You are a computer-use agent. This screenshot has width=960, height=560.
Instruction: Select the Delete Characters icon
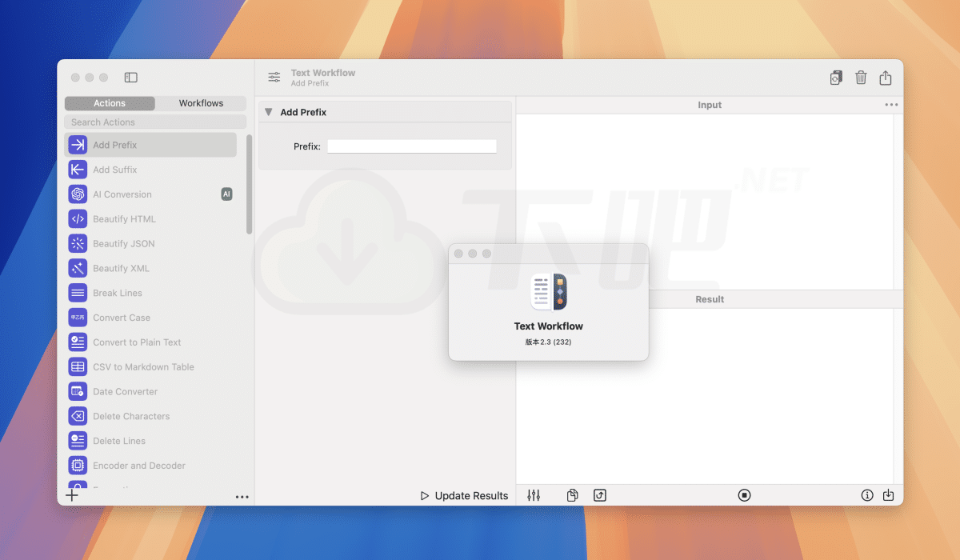(x=78, y=417)
